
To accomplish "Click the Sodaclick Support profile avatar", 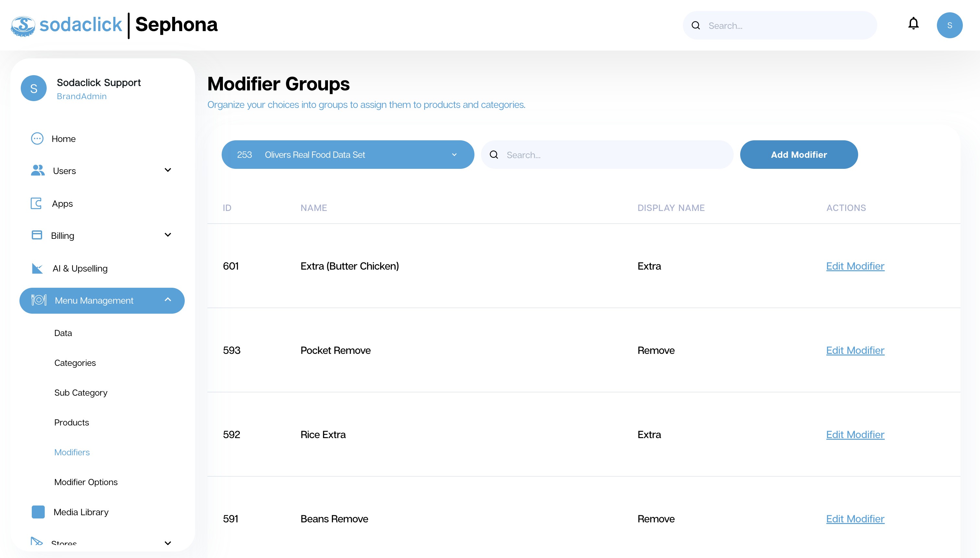I will tap(34, 88).
